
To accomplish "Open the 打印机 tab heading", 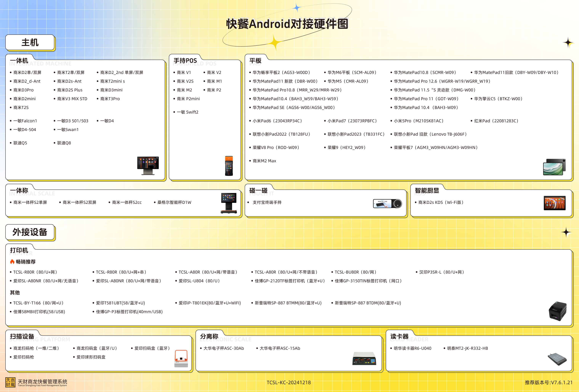I will (19, 250).
